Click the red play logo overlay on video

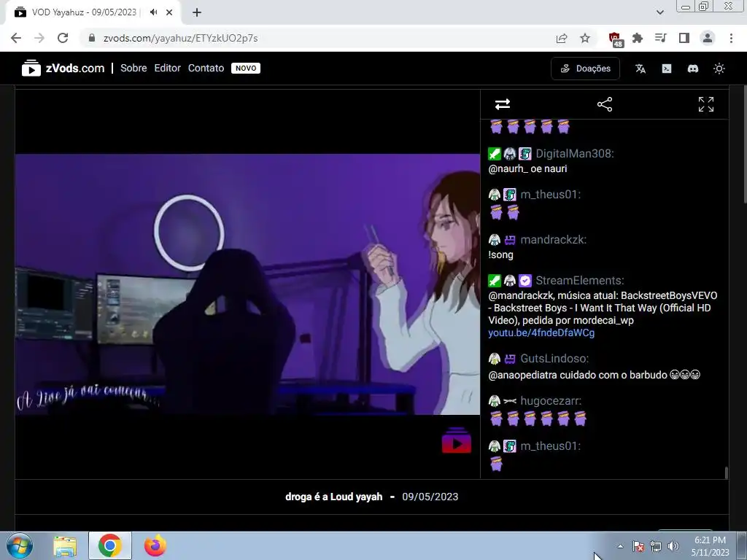457,440
